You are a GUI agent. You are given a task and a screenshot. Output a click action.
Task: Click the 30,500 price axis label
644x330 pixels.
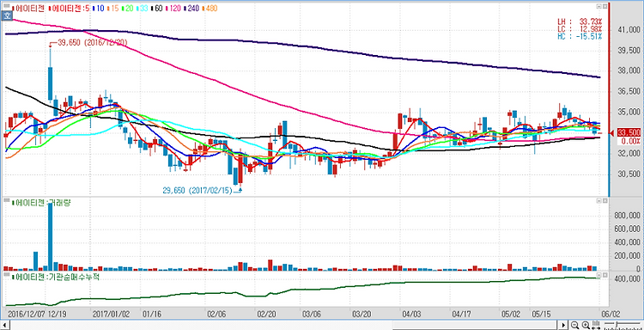tap(629, 174)
